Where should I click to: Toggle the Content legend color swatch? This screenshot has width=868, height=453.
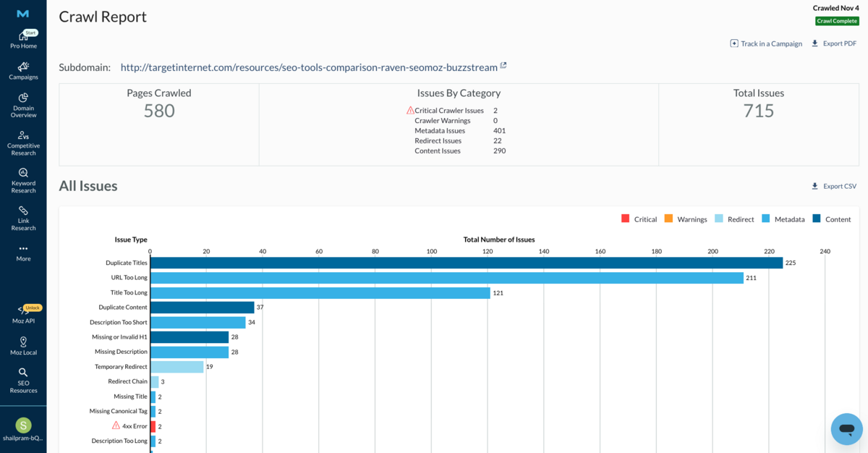click(817, 219)
